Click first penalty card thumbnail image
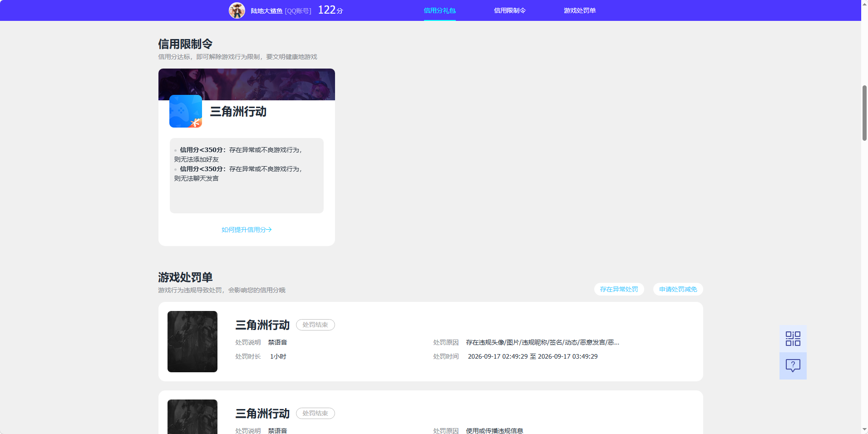Viewport: 868px width, 434px height. [192, 341]
